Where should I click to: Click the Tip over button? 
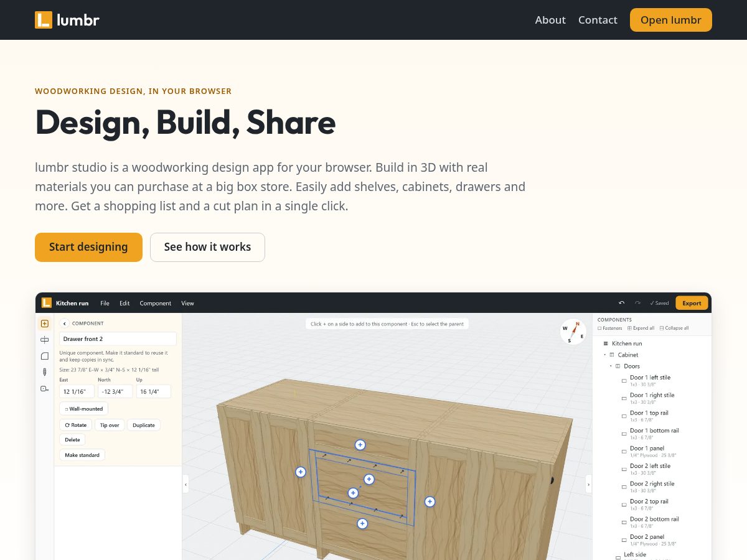pyautogui.click(x=110, y=425)
